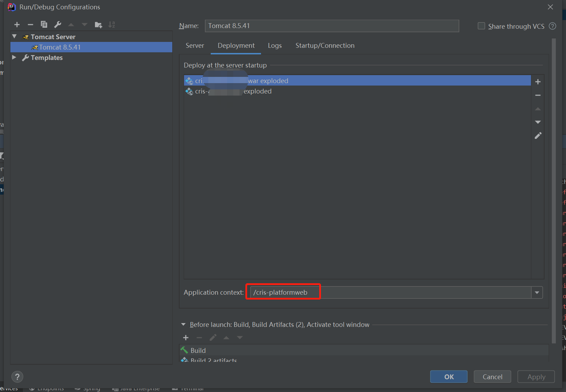This screenshot has width=566, height=392.
Task: Switch to the Server tab
Action: click(x=195, y=46)
